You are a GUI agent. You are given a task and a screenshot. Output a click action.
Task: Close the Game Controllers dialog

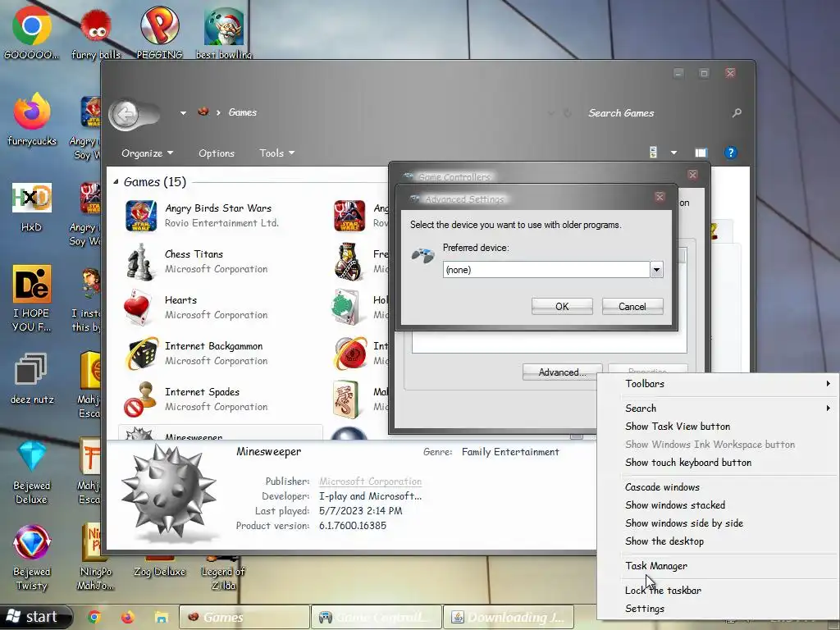692,175
